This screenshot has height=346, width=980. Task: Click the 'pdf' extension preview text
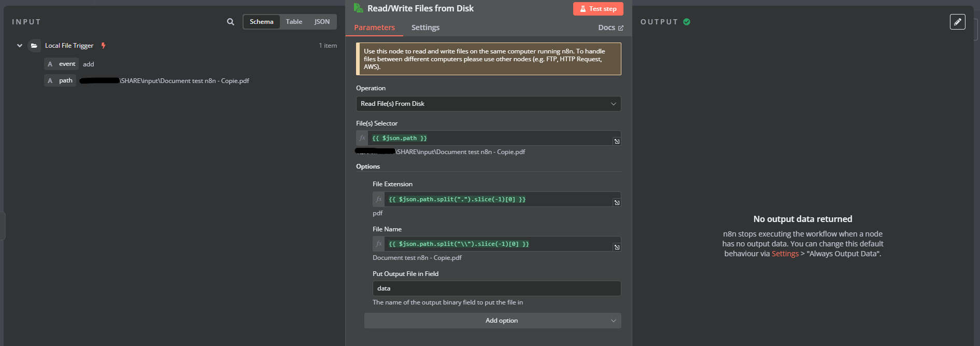coord(377,213)
